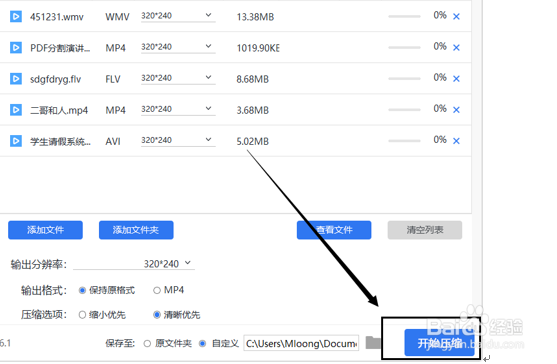Click the 添加文件夹 button

click(x=136, y=230)
